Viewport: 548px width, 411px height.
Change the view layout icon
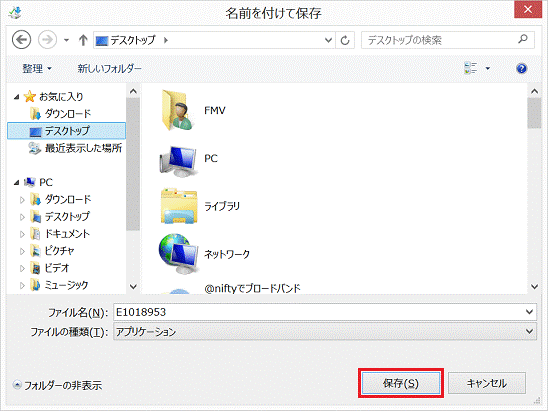pos(470,68)
